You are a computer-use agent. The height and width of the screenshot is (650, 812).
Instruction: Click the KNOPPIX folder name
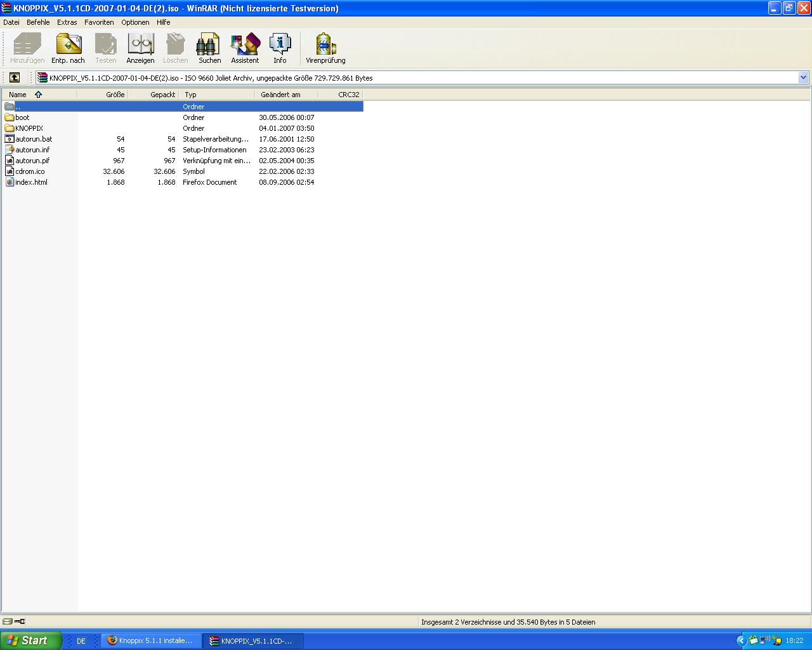click(29, 128)
